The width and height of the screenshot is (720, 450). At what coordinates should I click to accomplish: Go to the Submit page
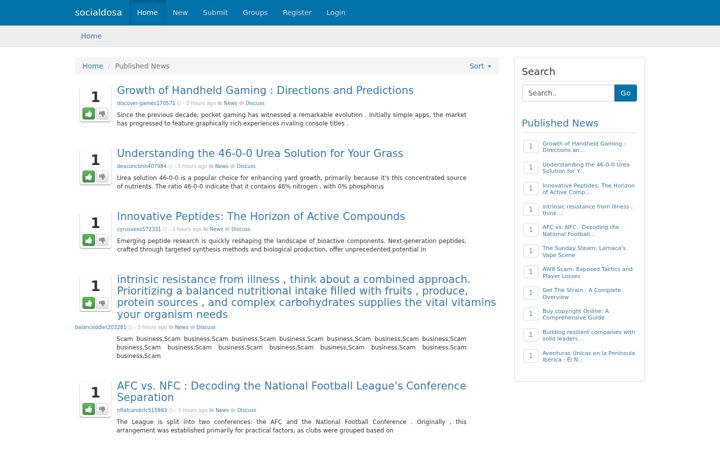coord(215,12)
